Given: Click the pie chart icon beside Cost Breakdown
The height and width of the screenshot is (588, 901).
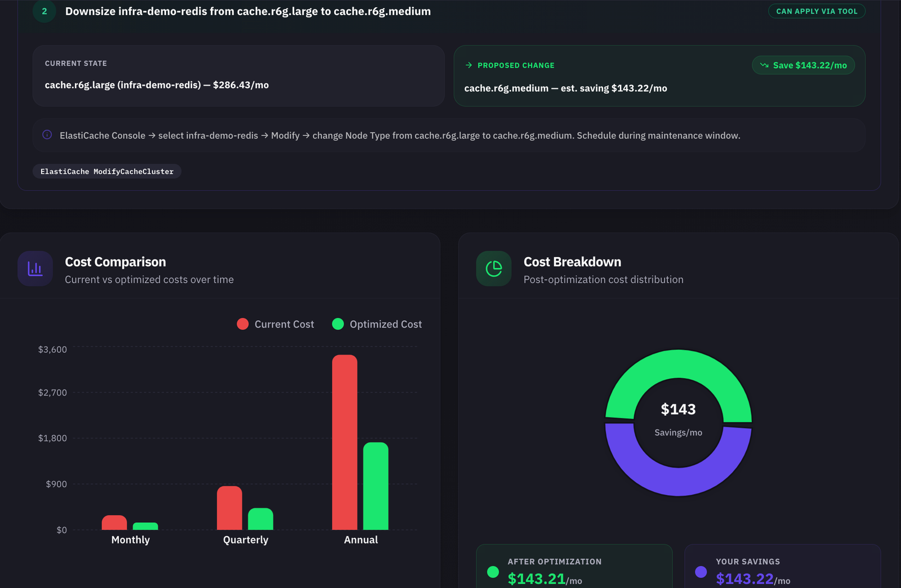Looking at the screenshot, I should (493, 269).
